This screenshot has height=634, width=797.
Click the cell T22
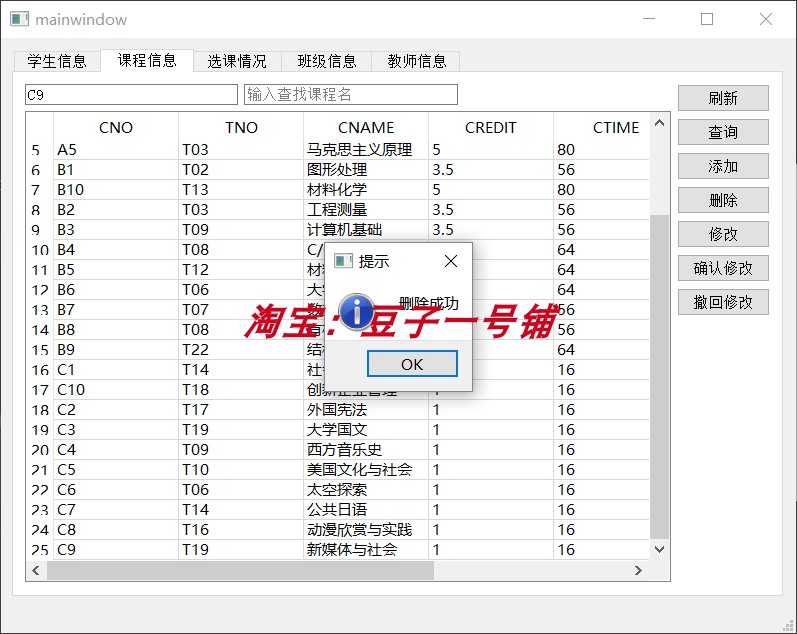[241, 350]
